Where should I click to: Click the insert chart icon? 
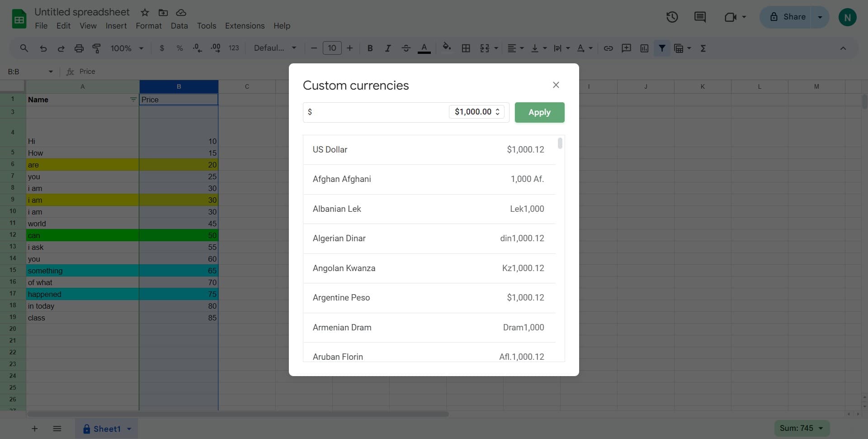644,48
